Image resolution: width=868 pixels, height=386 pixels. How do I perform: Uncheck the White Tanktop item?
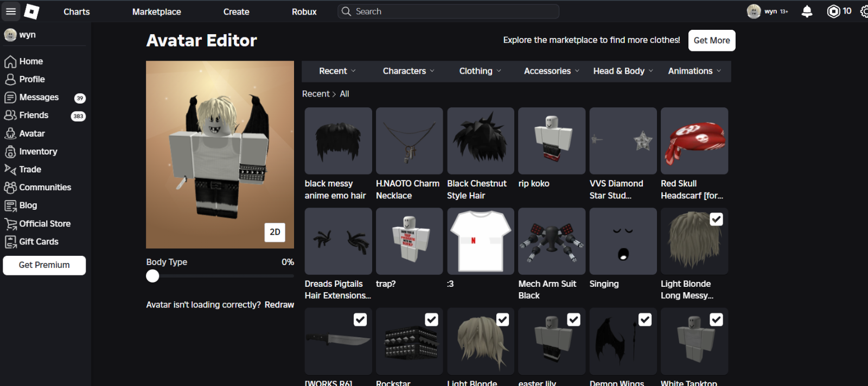coord(716,320)
